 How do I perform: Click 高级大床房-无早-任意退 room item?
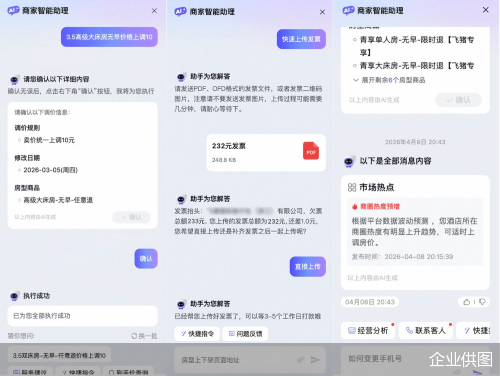tap(58, 200)
